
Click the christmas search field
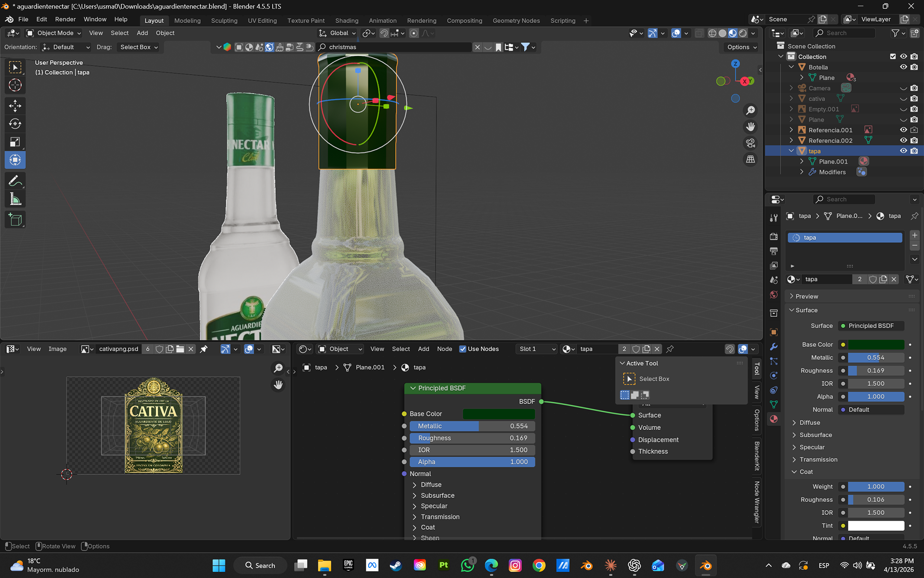click(x=395, y=47)
